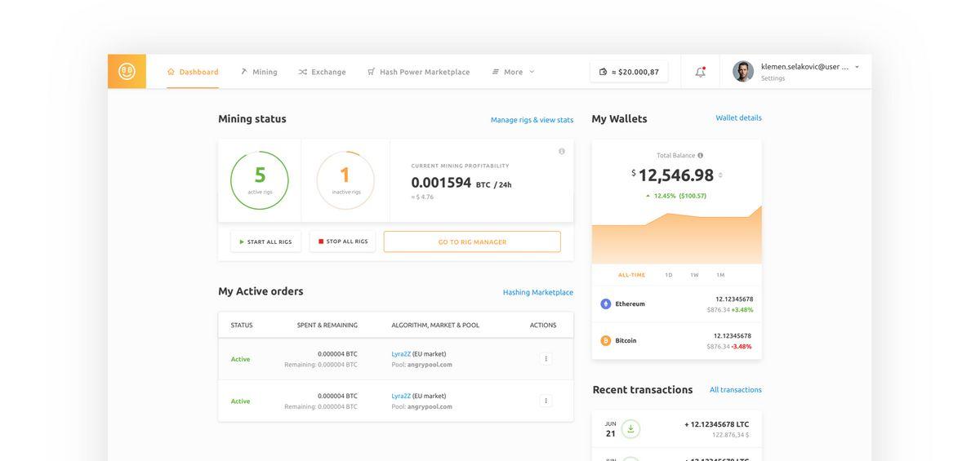980x461 pixels.
Task: Open the notifications bell
Action: pos(700,72)
